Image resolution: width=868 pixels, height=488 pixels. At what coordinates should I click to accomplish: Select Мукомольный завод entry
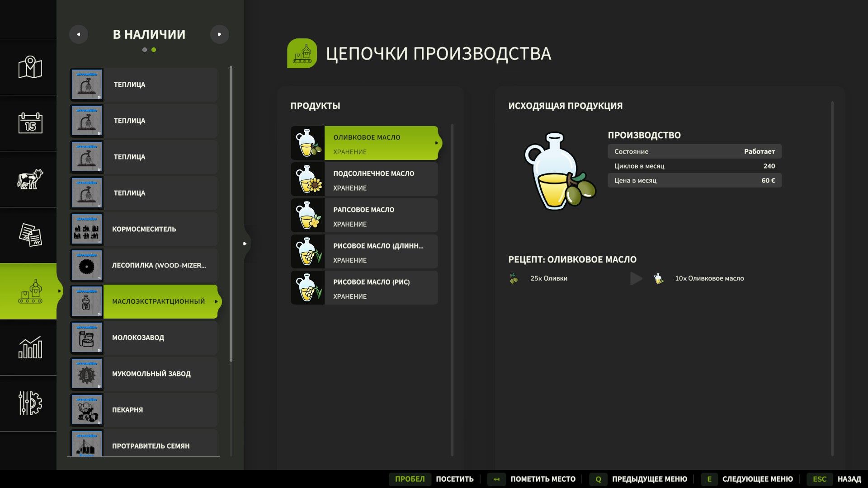pos(144,374)
